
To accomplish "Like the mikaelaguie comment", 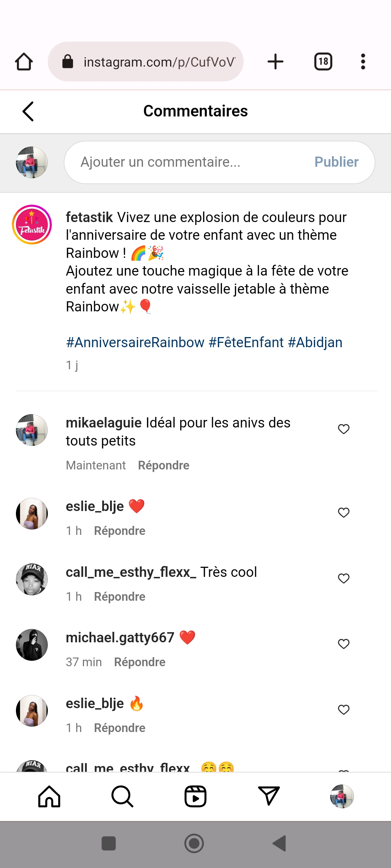I will (344, 429).
